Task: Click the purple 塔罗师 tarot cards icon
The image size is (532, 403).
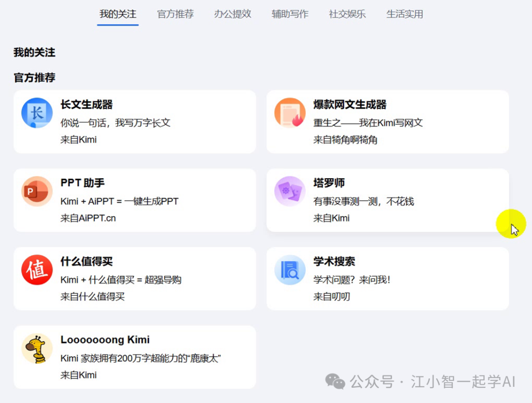Action: click(x=290, y=191)
